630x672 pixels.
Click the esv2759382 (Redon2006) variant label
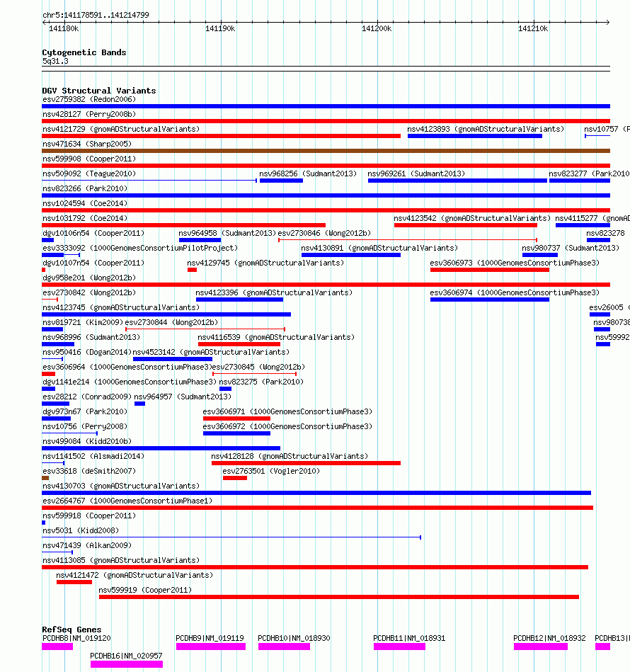(x=89, y=99)
